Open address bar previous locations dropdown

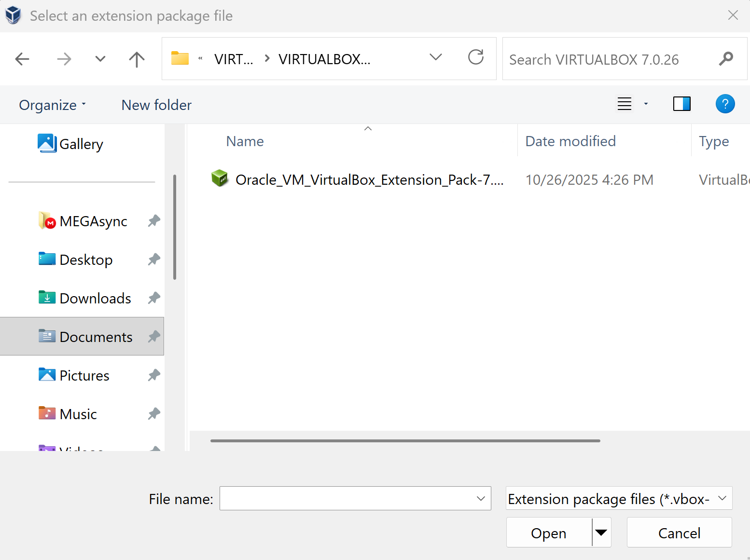pos(436,57)
